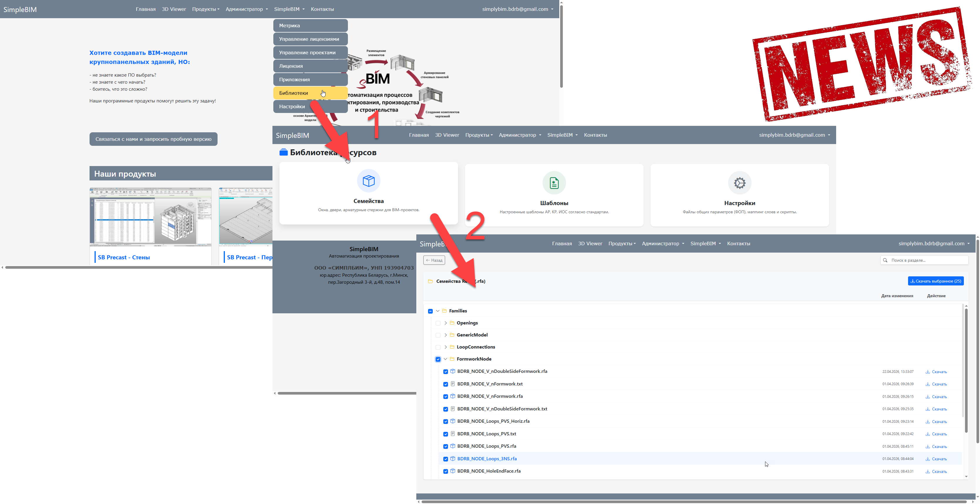The height and width of the screenshot is (504, 980).
Task: Check the GenericModel folder checkbox
Action: pyautogui.click(x=438, y=335)
